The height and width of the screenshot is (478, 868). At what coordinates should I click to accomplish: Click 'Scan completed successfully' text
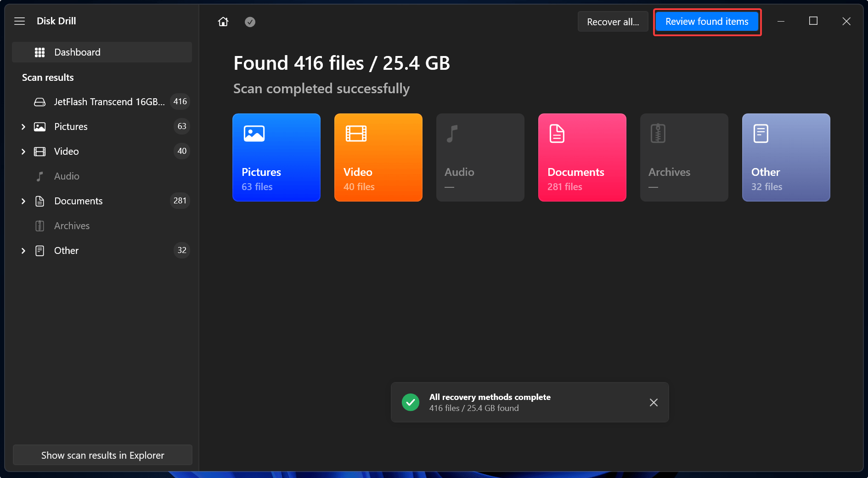[x=321, y=89]
